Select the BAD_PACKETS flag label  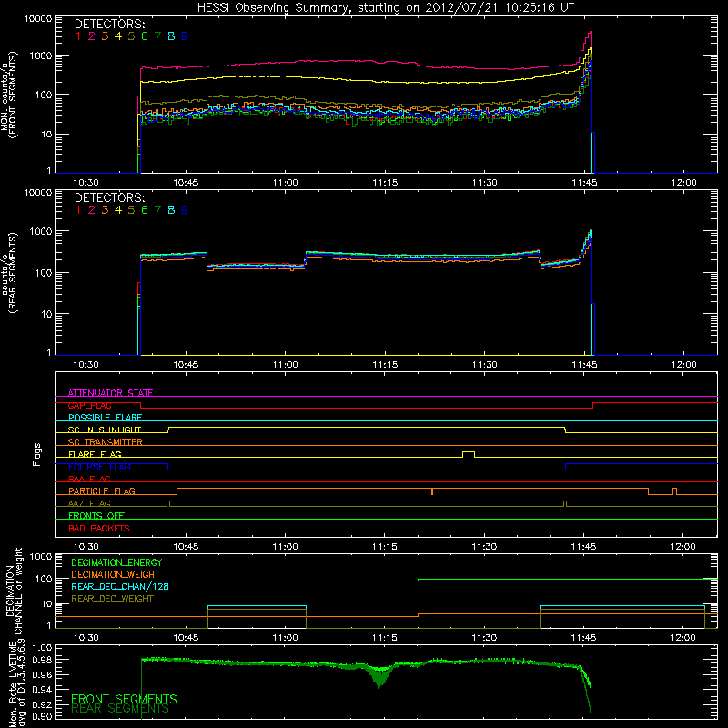pyautogui.click(x=99, y=528)
